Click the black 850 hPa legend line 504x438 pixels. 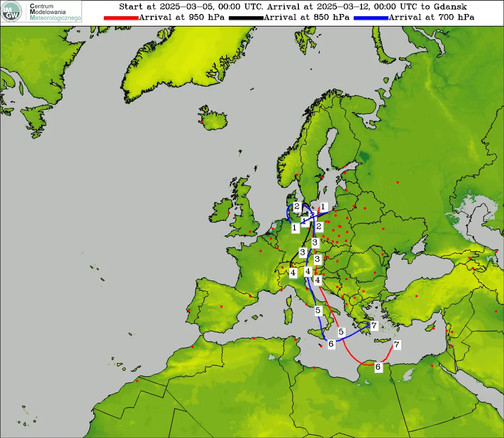tap(246, 18)
